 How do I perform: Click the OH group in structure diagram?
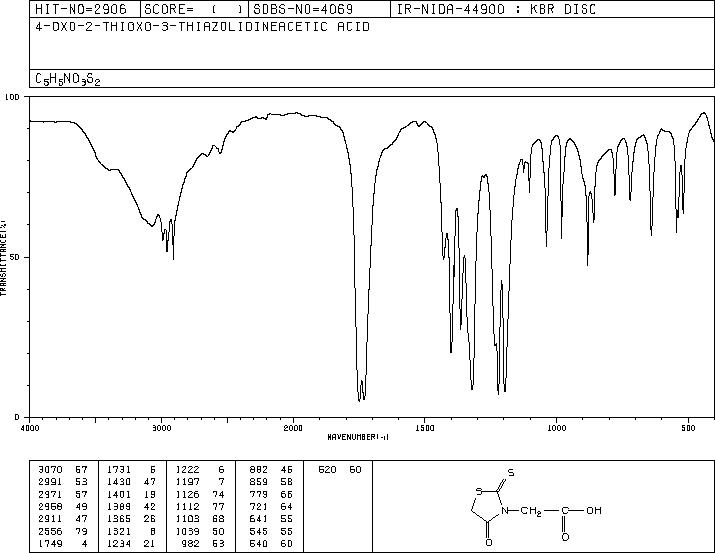tap(594, 511)
